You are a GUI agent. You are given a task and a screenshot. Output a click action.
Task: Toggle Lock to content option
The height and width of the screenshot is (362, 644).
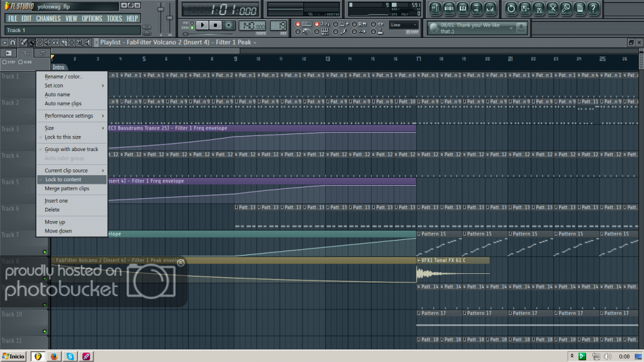[x=63, y=179]
